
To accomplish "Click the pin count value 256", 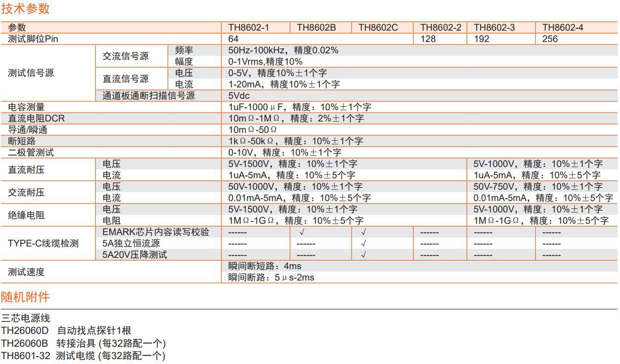I will (550, 39).
